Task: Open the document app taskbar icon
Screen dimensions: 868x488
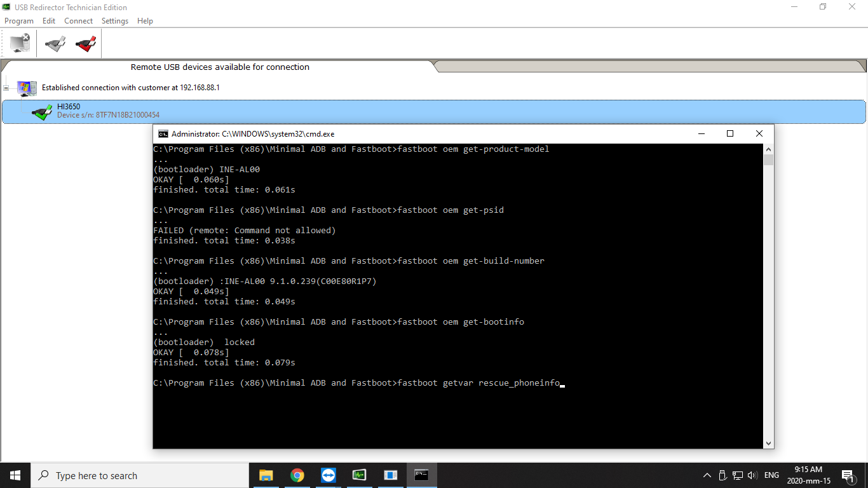Action: click(x=390, y=475)
